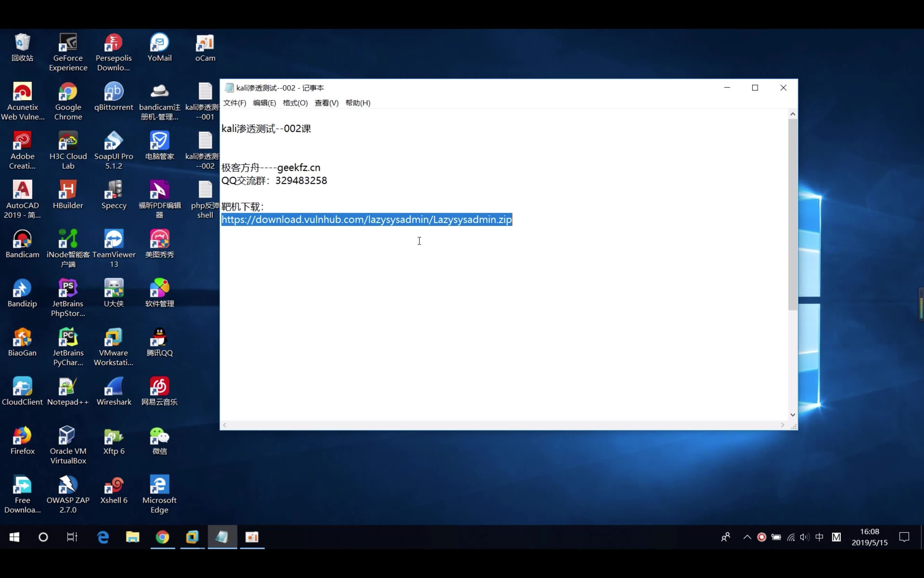Image resolution: width=924 pixels, height=578 pixels.
Task: Select TeamViewer 13 desktop icon
Action: click(x=113, y=249)
